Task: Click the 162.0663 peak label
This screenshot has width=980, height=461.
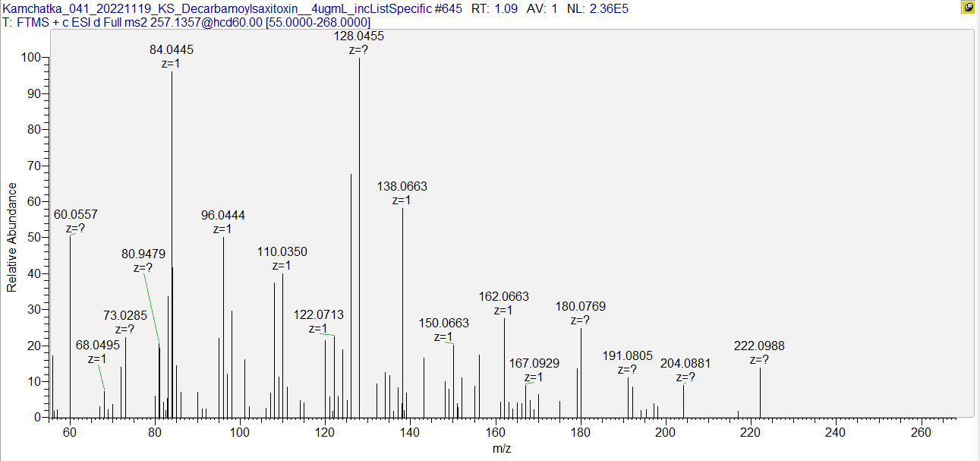Action: [504, 297]
